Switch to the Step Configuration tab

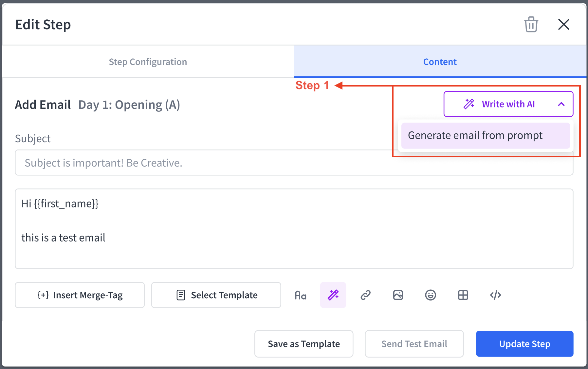pyautogui.click(x=148, y=62)
